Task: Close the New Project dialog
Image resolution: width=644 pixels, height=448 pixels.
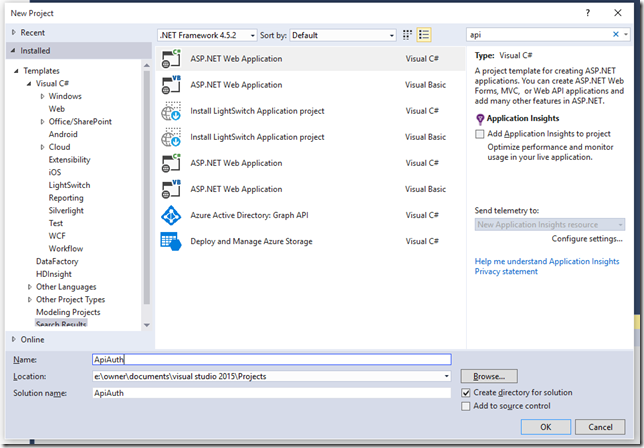Action: click(x=618, y=13)
